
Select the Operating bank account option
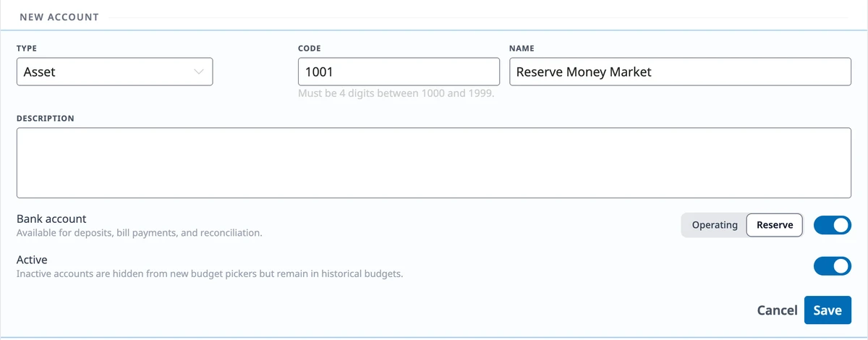[x=715, y=225]
